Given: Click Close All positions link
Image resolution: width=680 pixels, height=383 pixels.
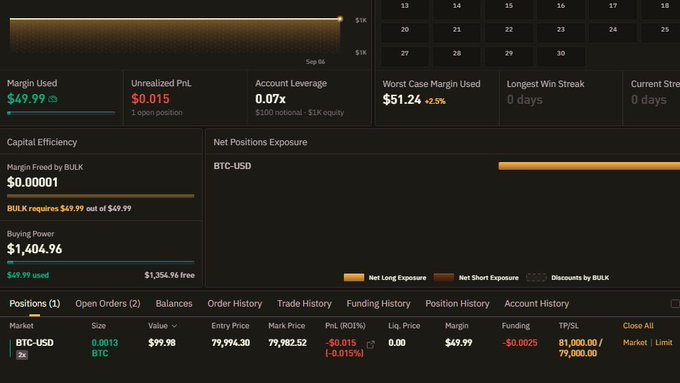Looking at the screenshot, I should [638, 326].
